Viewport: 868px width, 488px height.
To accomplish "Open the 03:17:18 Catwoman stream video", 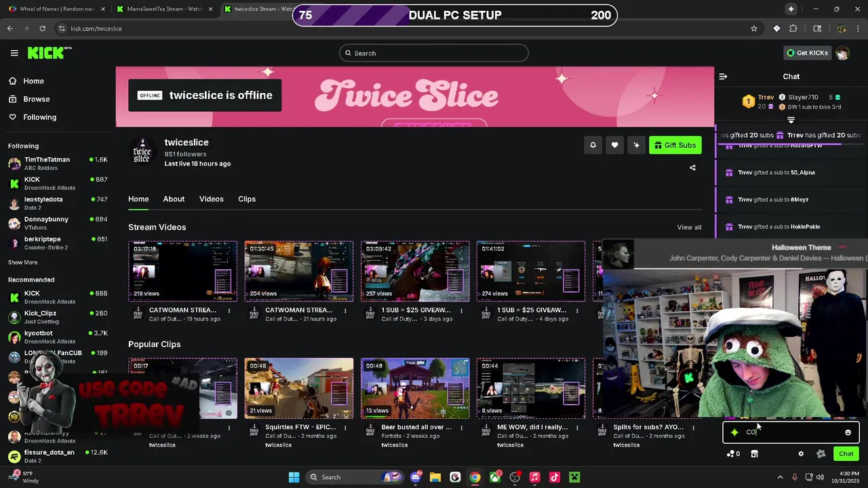I will [182, 271].
